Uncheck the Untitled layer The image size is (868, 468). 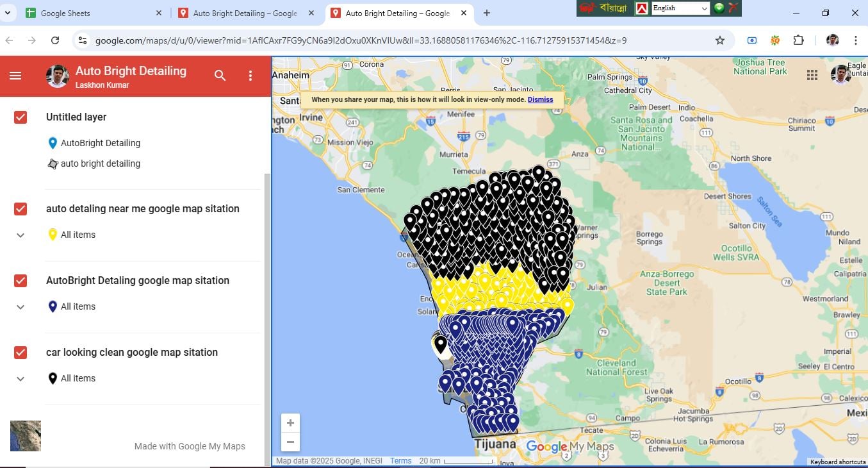[x=20, y=117]
